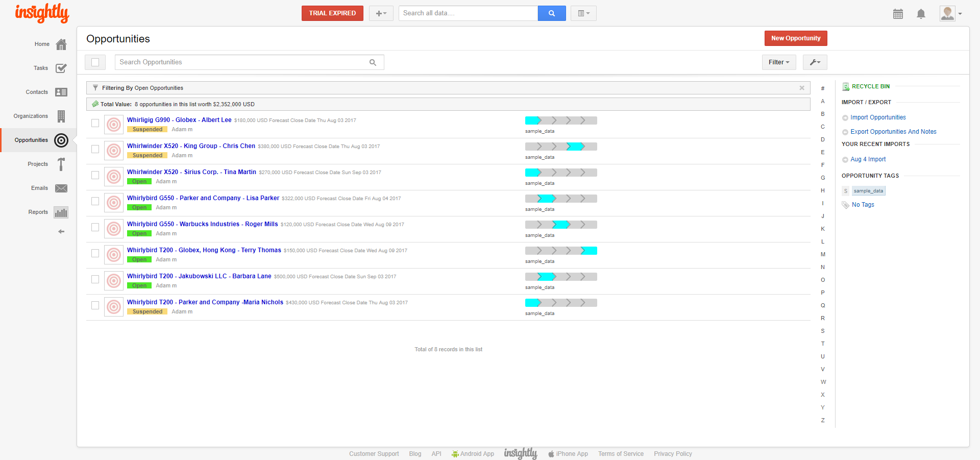This screenshot has height=460, width=980.
Task: Open the Recycle Bin icon
Action: [846, 87]
